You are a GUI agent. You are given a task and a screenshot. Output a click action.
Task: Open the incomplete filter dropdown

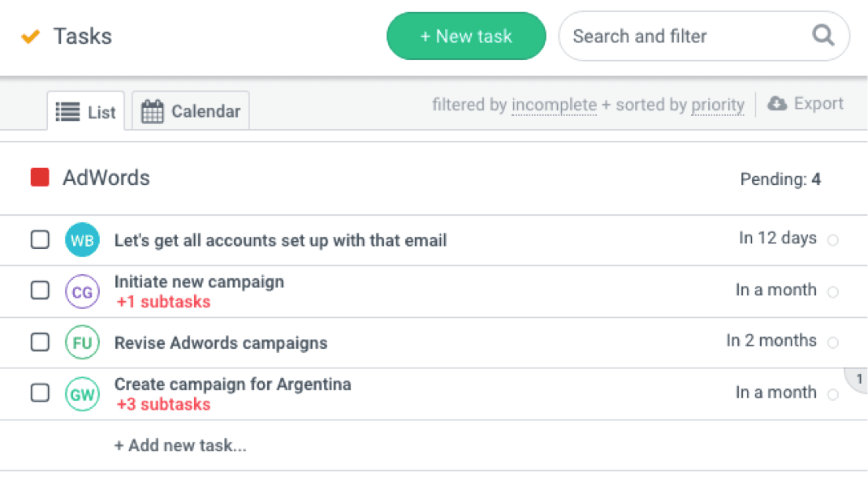[554, 105]
